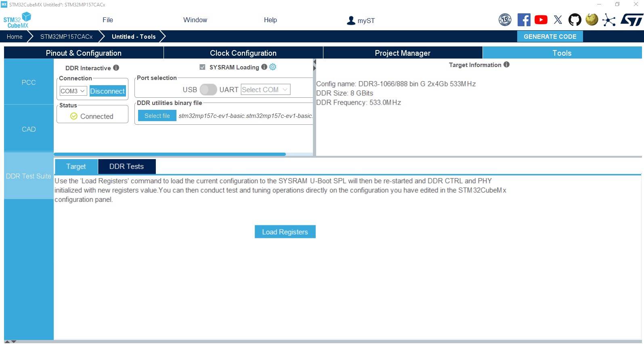This screenshot has width=644, height=344.
Task: Click the GENERATE CODE button
Action: [x=550, y=36]
